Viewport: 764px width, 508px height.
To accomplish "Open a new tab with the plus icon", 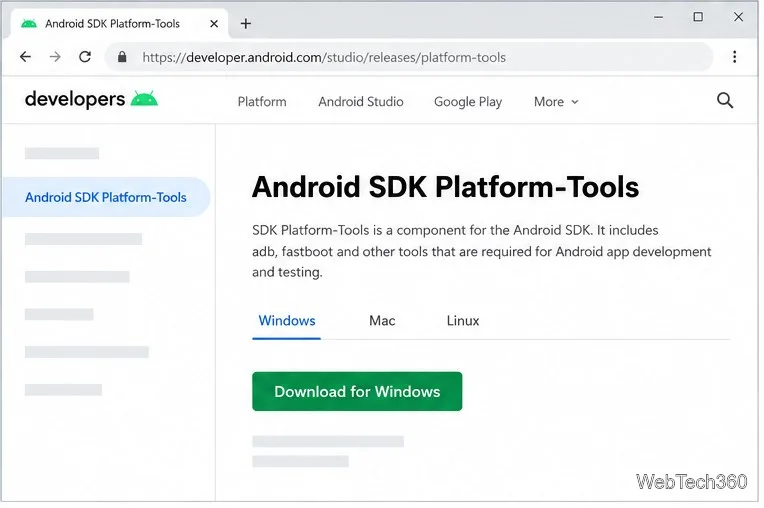I will pyautogui.click(x=246, y=23).
